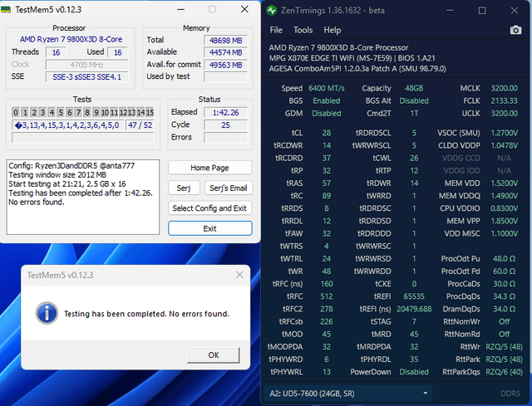Open the Tools menu in ZenTimings
Screen dimensions: 532x406
coord(303,30)
